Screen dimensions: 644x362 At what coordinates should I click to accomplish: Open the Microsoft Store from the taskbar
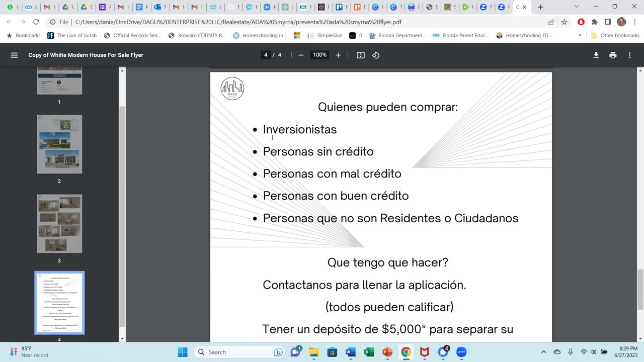coord(332,352)
